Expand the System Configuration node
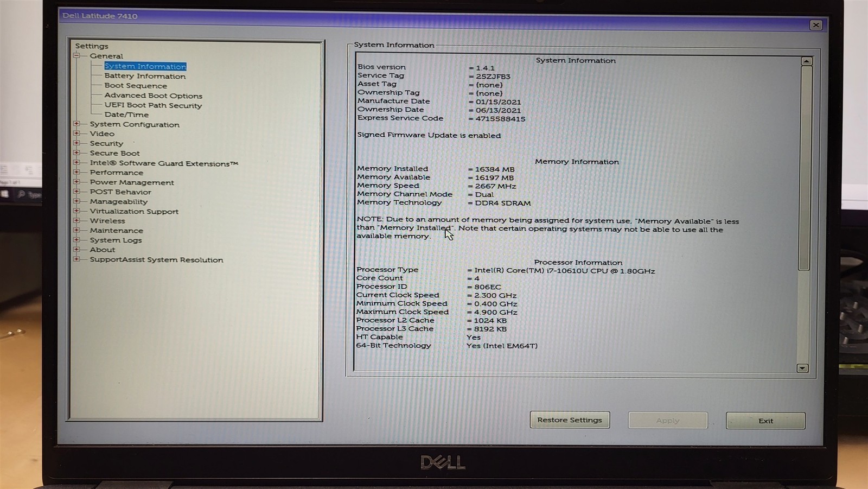The image size is (868, 489). [x=76, y=124]
